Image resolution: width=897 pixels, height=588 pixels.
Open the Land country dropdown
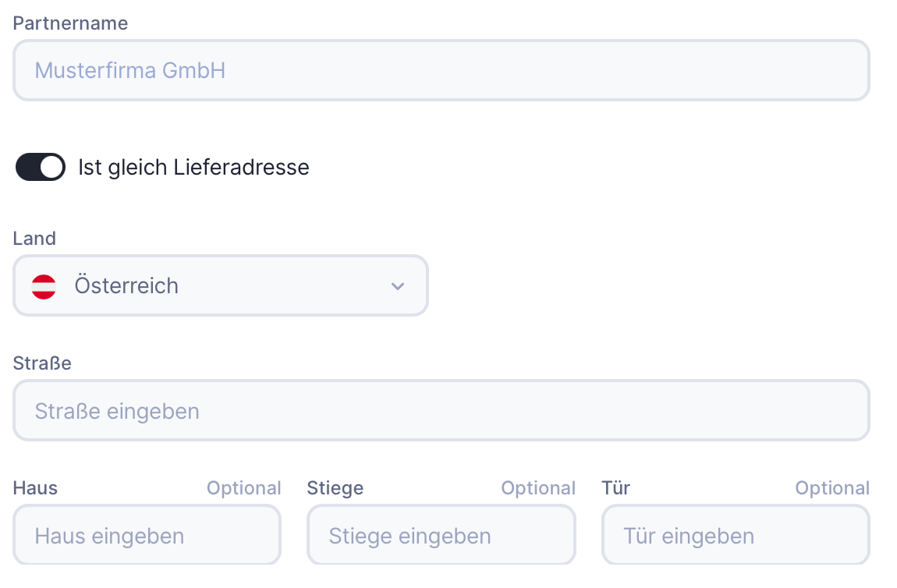click(x=221, y=286)
